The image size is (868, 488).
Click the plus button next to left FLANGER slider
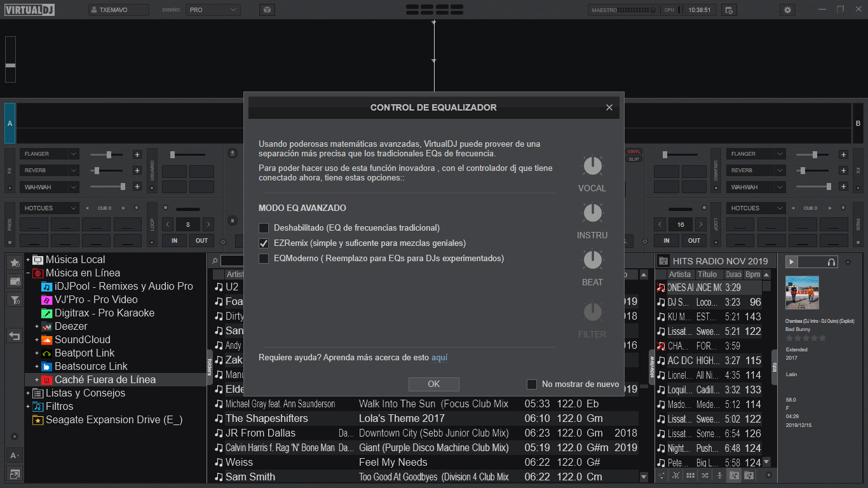point(137,154)
